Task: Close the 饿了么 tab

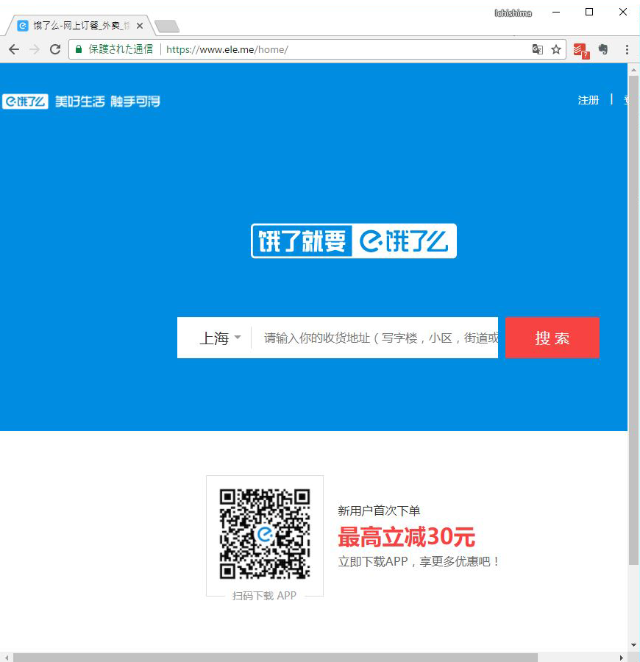Action: click(x=140, y=26)
